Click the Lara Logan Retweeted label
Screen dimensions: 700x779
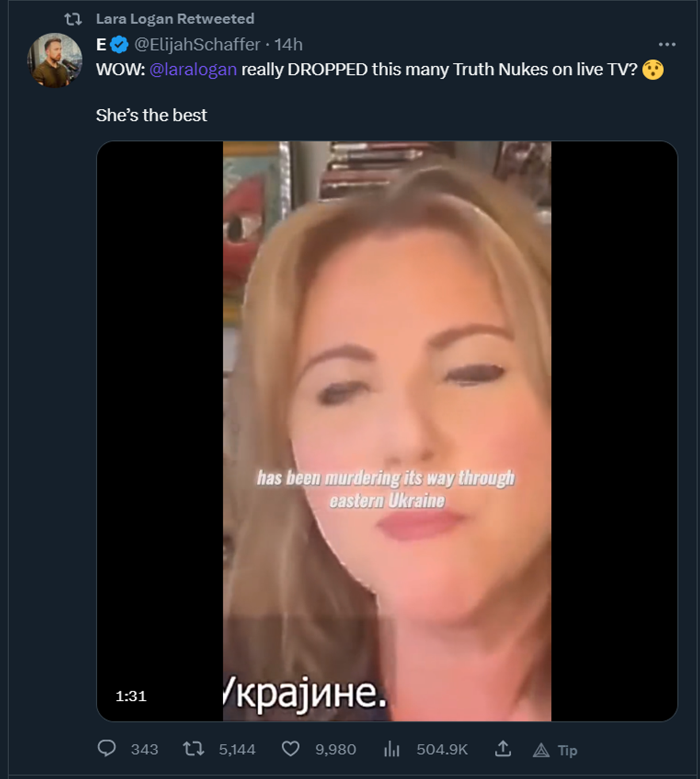[x=175, y=19]
